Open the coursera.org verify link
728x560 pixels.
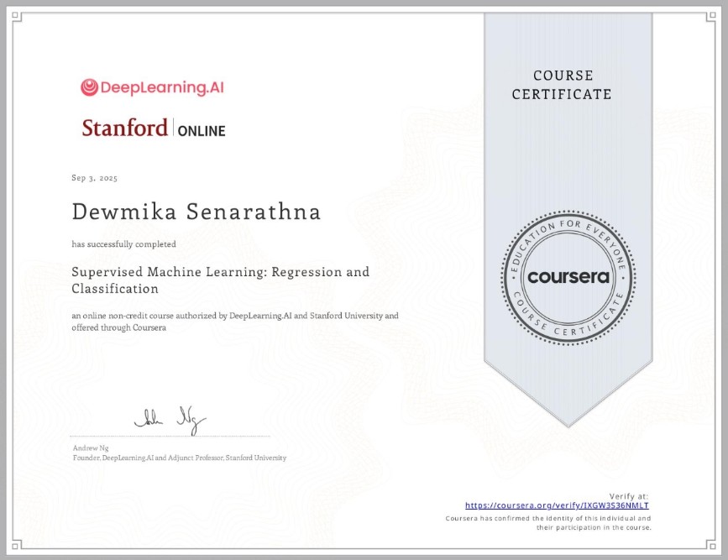click(558, 506)
